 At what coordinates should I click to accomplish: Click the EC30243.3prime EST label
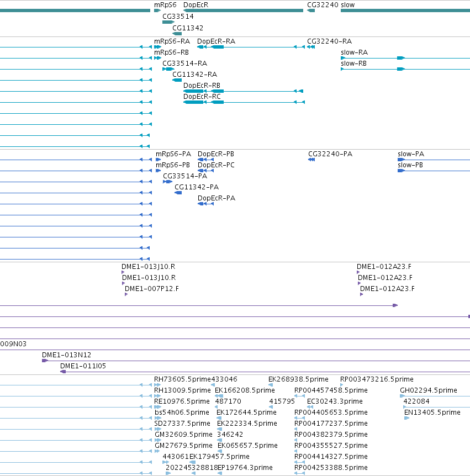pyautogui.click(x=335, y=401)
